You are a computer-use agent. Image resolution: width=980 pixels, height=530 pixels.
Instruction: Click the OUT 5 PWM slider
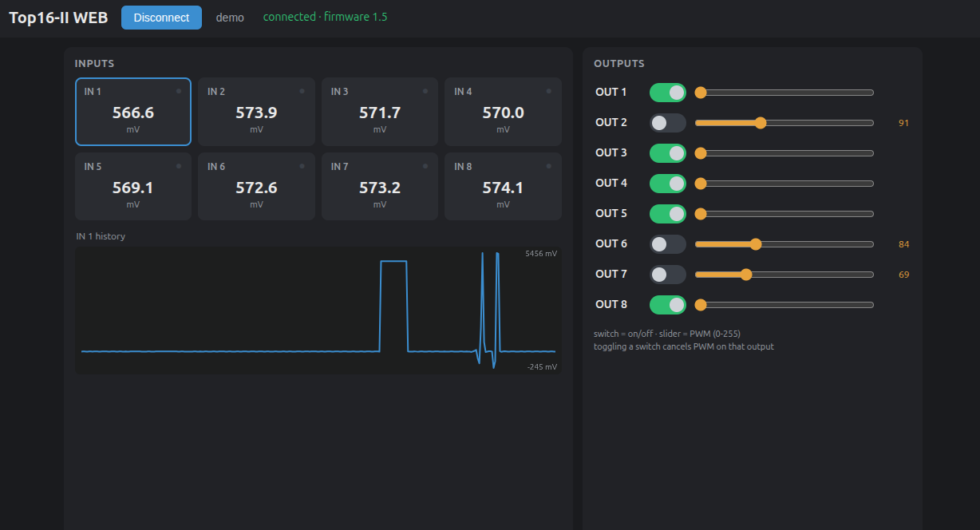point(784,214)
